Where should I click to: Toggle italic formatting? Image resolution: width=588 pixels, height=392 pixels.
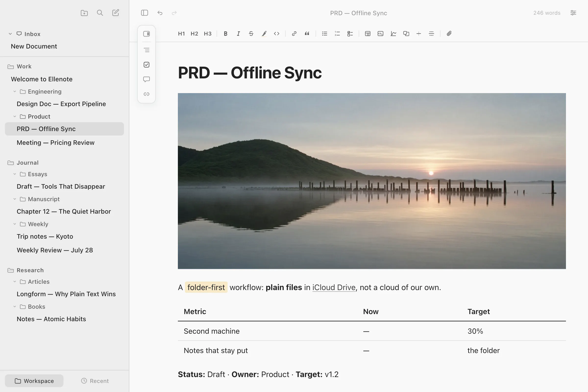tap(238, 34)
